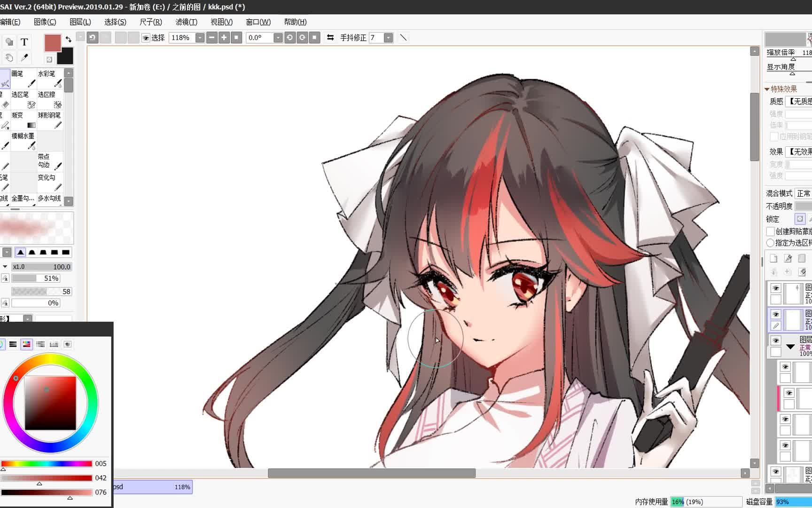Choose the 画笔 brush tool
Viewport: 812px width, 508px height.
23,78
